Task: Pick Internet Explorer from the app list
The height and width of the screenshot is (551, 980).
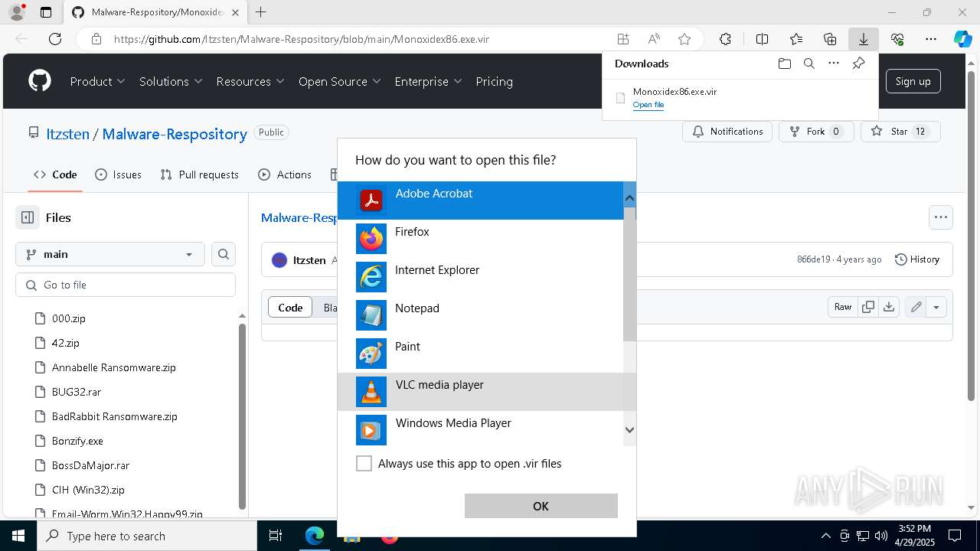Action: (x=481, y=277)
